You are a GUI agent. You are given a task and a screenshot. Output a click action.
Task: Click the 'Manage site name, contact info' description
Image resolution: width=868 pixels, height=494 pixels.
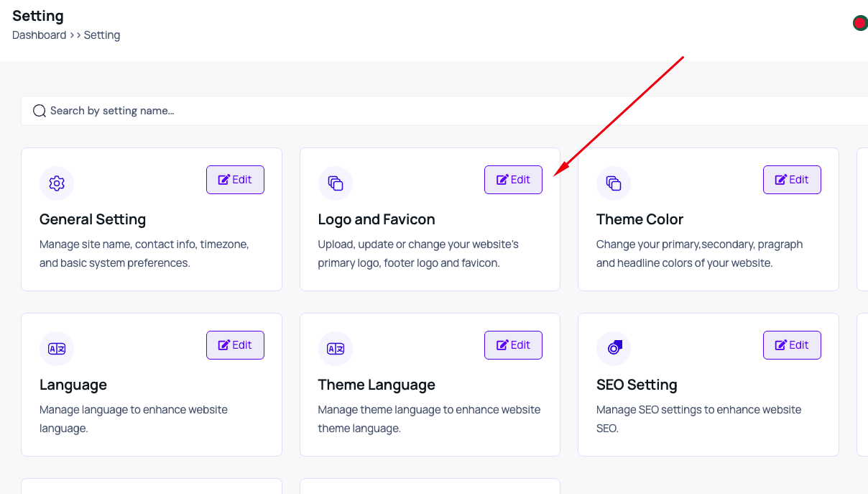tap(144, 254)
